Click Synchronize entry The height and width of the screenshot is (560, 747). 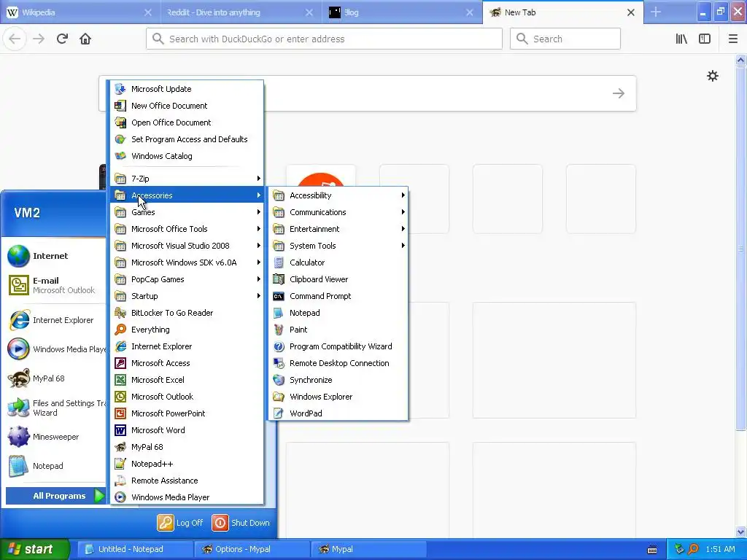338,379
